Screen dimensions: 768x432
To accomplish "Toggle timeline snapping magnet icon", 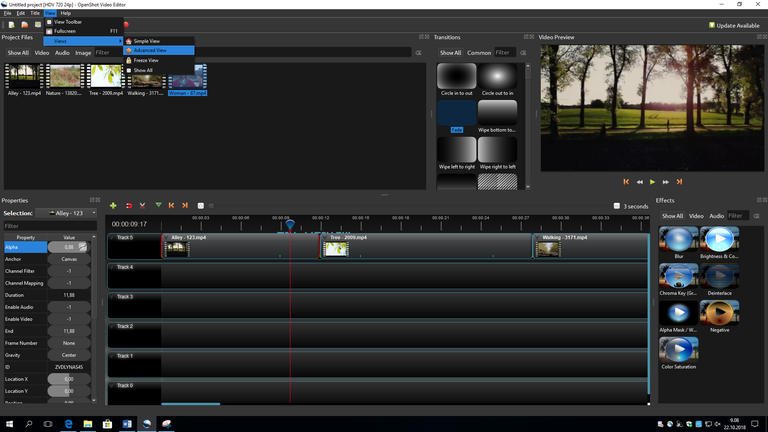I will coord(128,205).
